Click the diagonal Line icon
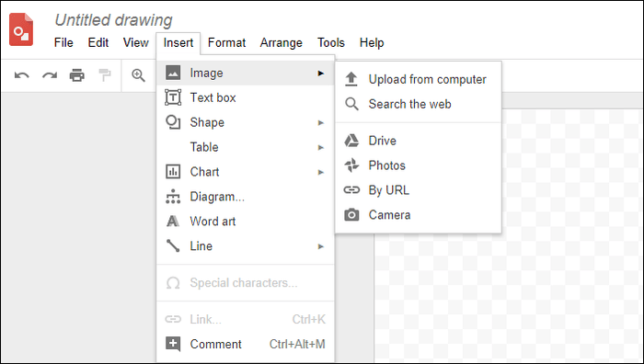Viewport: 644px width, 364px height. pos(173,245)
